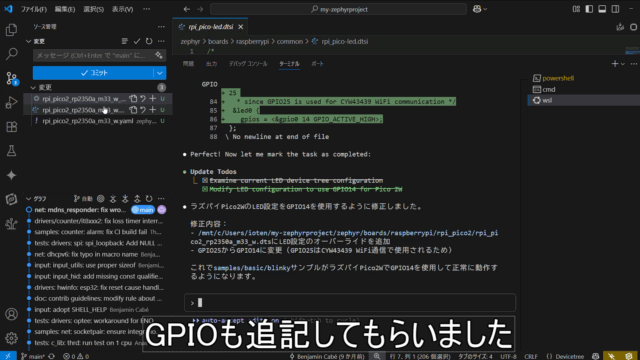Toggle auto mode in graph header
Image resolution: width=640 pixels, height=360 pixels.
[x=83, y=199]
